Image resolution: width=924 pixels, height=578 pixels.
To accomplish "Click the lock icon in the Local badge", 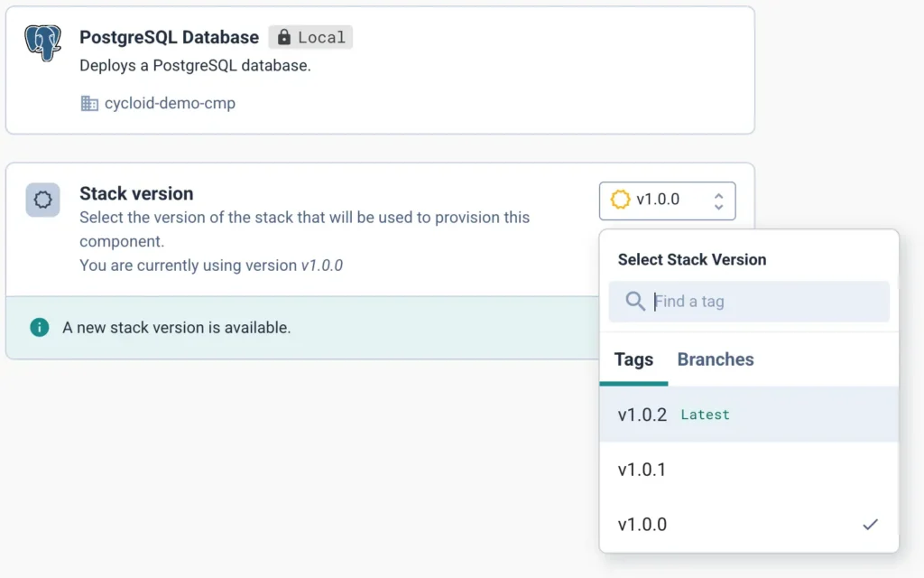I will 284,37.
